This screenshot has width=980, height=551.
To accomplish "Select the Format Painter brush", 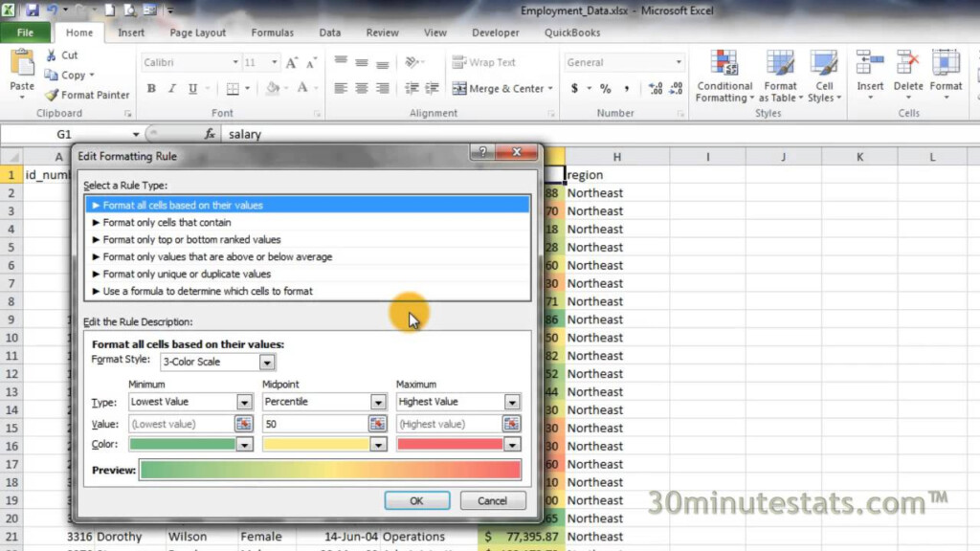I will point(52,95).
